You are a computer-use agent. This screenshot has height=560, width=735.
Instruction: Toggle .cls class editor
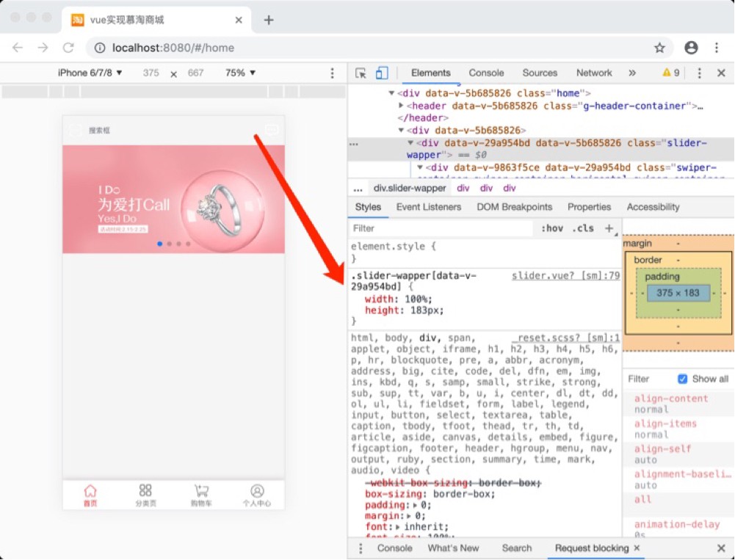583,228
